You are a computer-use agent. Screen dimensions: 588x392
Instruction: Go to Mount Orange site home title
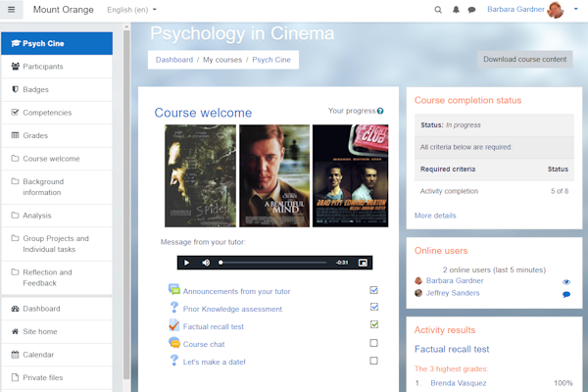pos(64,10)
